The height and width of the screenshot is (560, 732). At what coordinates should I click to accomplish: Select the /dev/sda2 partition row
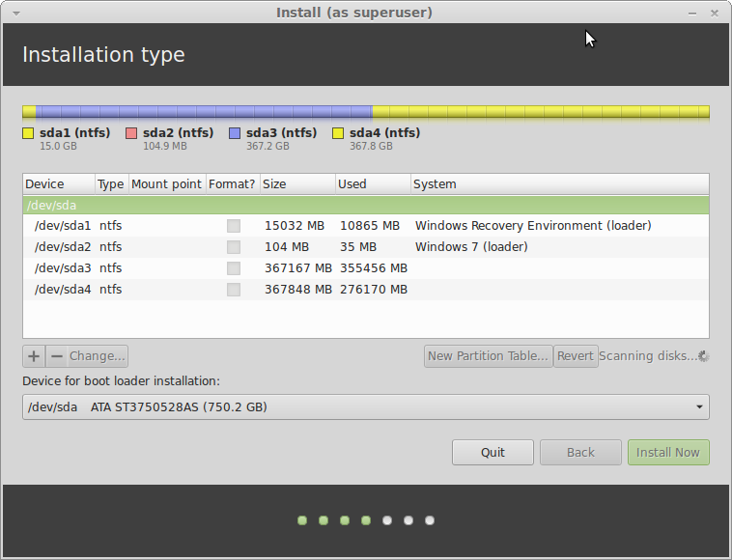[366, 247]
